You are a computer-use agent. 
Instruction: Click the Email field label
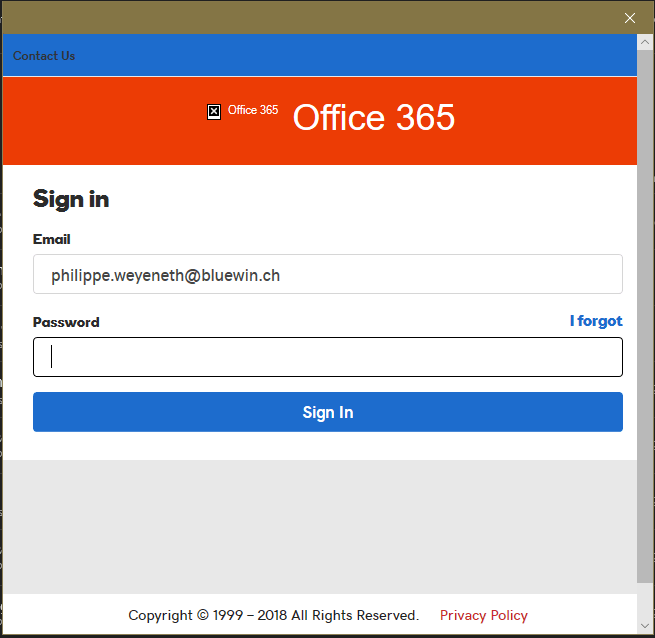(52, 240)
